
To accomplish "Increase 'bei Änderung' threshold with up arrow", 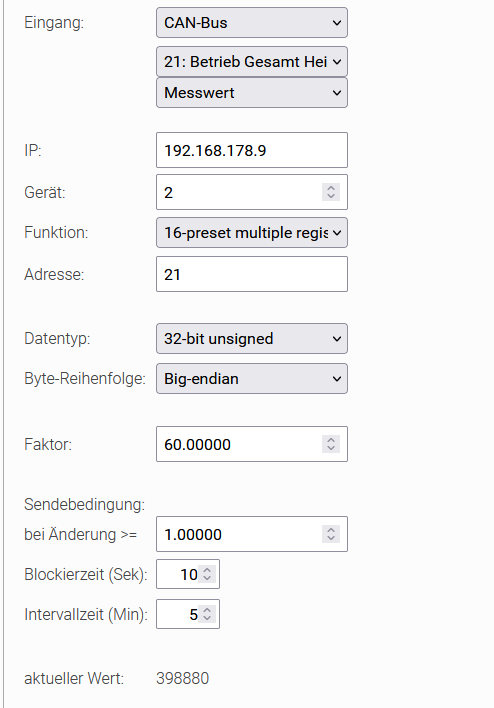I will pos(331,530).
